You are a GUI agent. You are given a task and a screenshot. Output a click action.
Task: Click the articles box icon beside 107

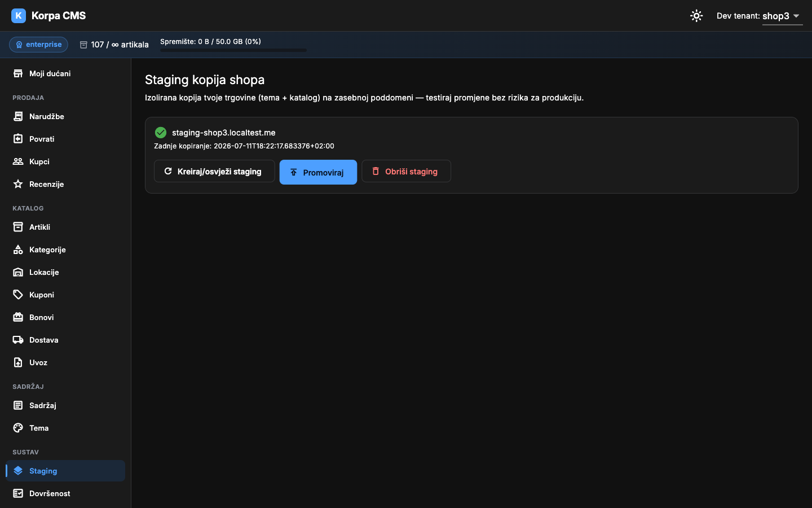83,45
